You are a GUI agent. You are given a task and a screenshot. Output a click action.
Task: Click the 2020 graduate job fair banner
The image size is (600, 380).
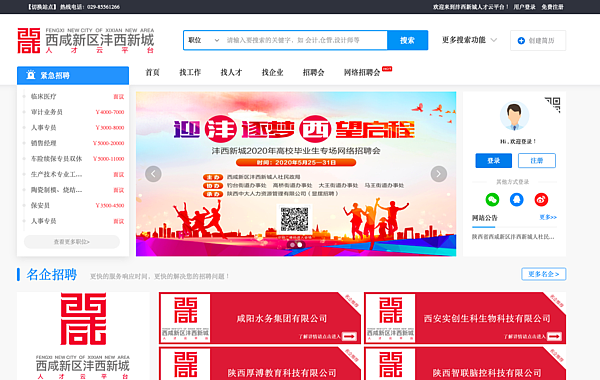point(296,174)
